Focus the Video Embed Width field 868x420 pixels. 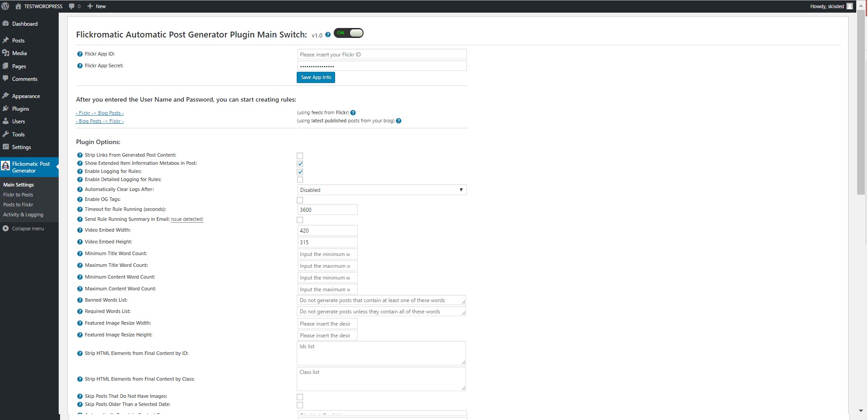(327, 230)
